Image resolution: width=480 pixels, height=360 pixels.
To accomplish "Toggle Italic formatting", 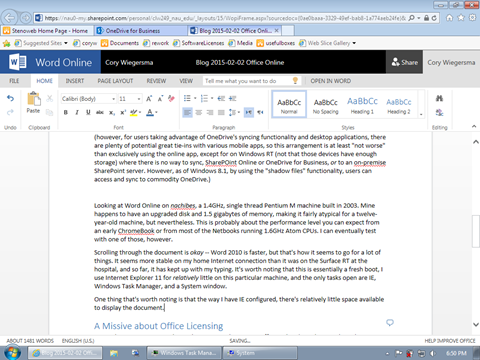I will point(77,112).
